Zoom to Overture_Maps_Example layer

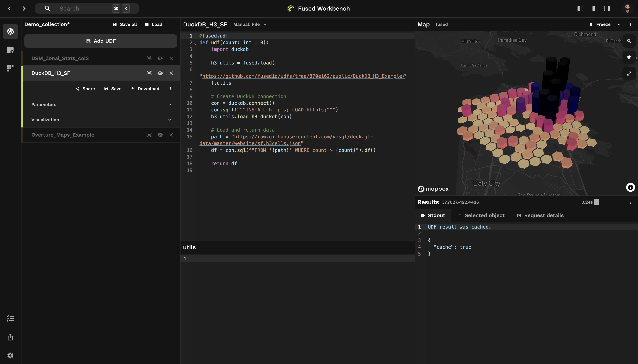149,135
